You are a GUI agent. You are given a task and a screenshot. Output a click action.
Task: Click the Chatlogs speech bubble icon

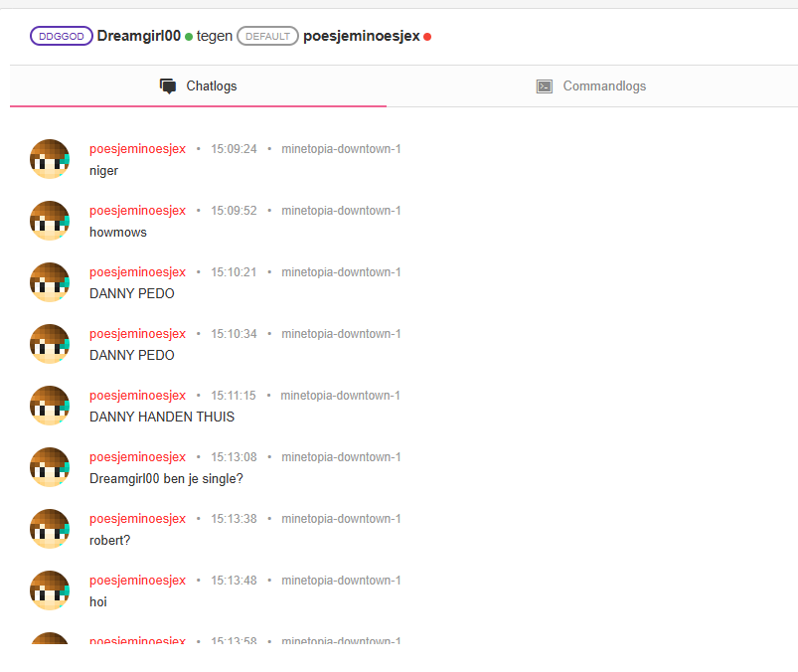click(x=168, y=86)
